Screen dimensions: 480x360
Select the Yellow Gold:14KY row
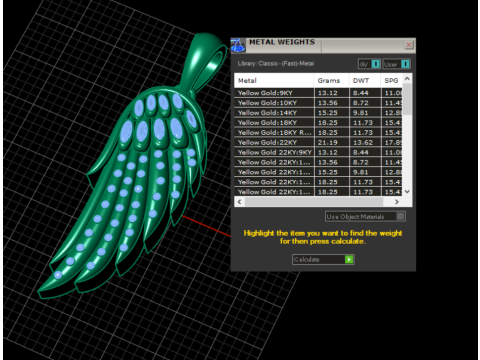pyautogui.click(x=318, y=113)
